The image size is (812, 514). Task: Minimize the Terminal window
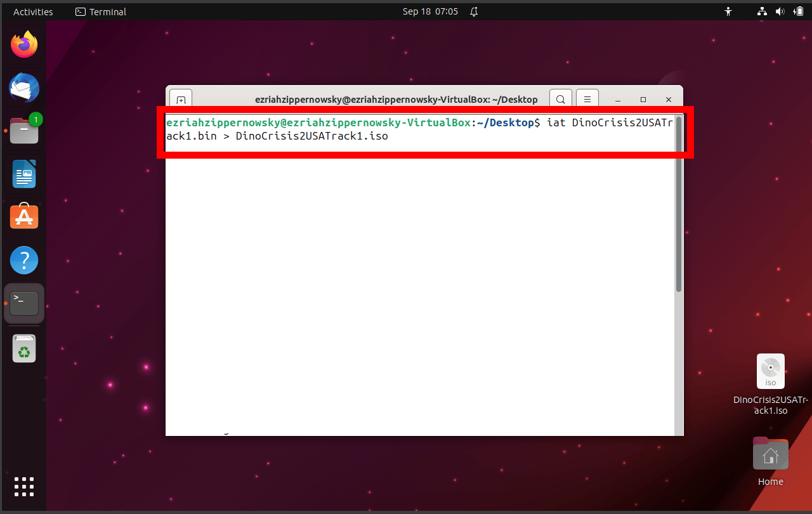617,100
